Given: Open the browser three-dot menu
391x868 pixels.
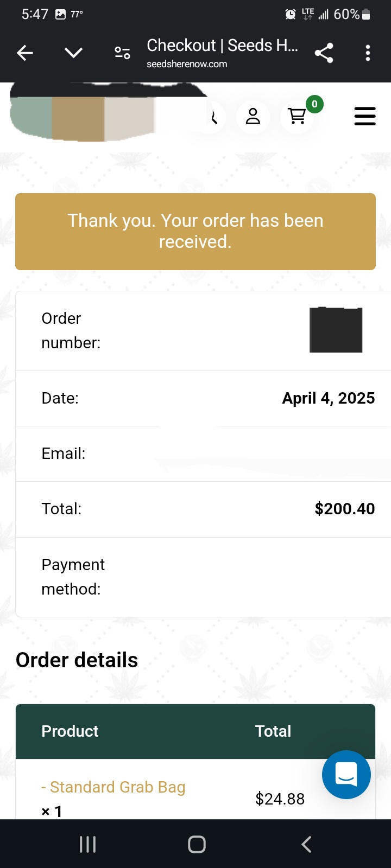Looking at the screenshot, I should tap(368, 53).
